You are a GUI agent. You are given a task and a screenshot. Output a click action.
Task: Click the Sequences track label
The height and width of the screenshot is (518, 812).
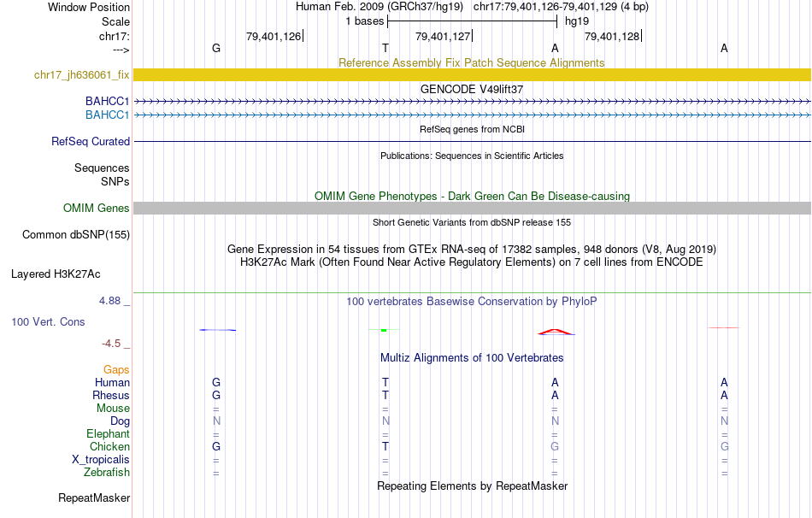tap(102, 168)
